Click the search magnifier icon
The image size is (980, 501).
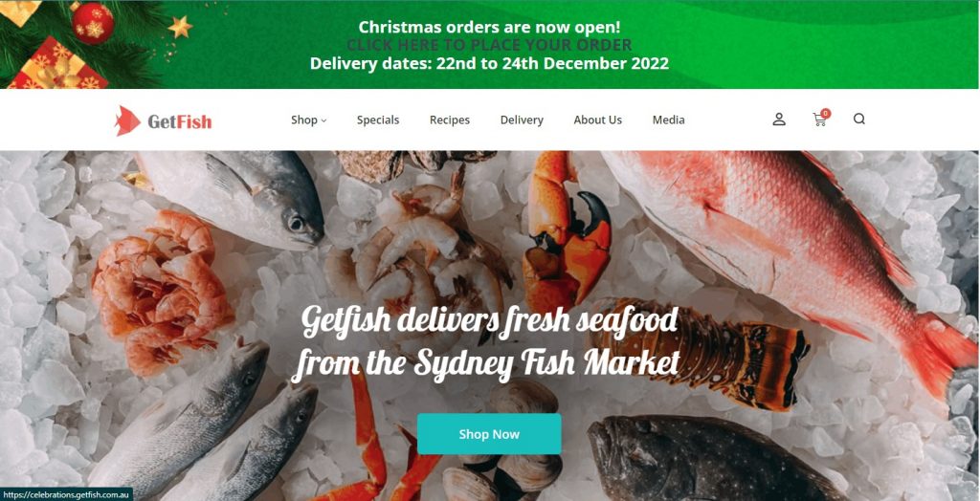point(859,119)
